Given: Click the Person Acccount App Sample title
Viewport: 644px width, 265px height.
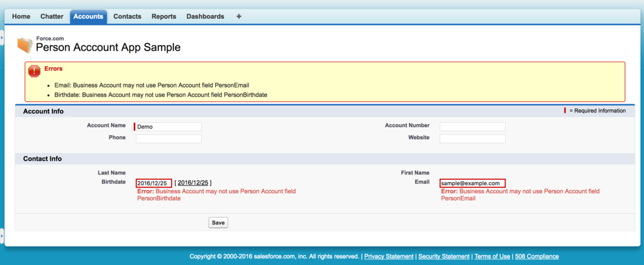Looking at the screenshot, I should [108, 47].
